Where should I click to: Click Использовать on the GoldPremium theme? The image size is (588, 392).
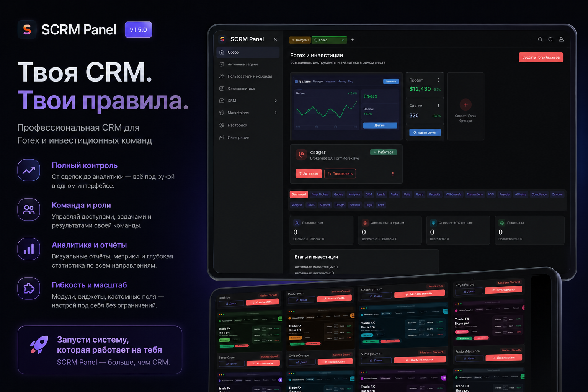point(420,294)
